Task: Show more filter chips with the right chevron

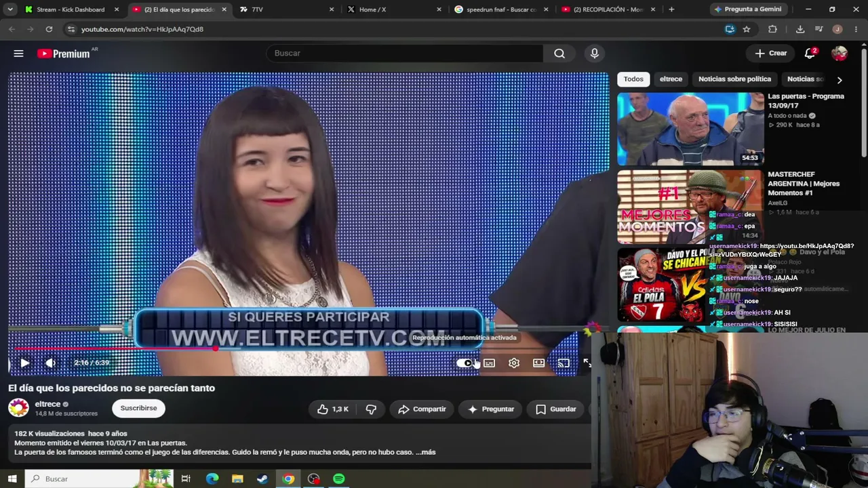Action: [840, 80]
